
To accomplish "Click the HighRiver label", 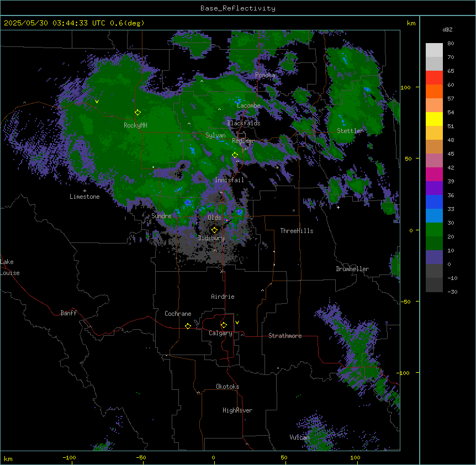I will [237, 410].
